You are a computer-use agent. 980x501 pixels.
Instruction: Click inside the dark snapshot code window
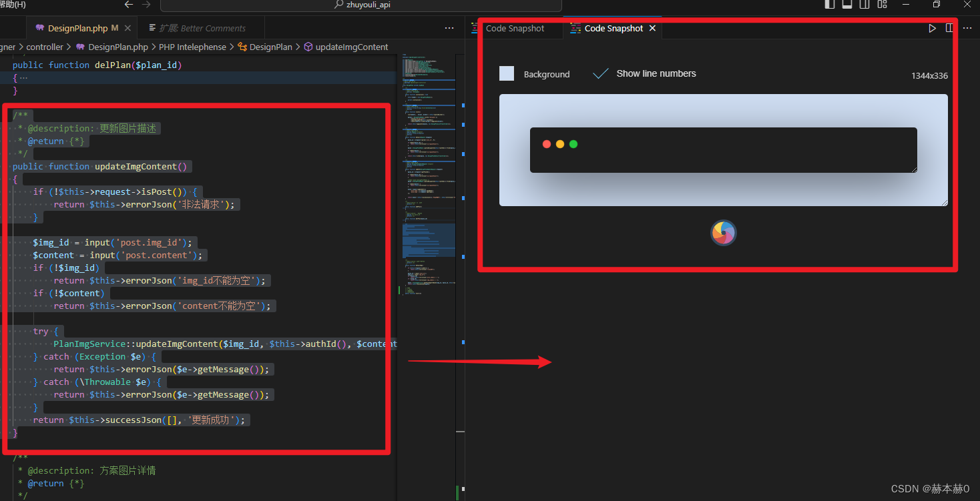click(x=724, y=150)
